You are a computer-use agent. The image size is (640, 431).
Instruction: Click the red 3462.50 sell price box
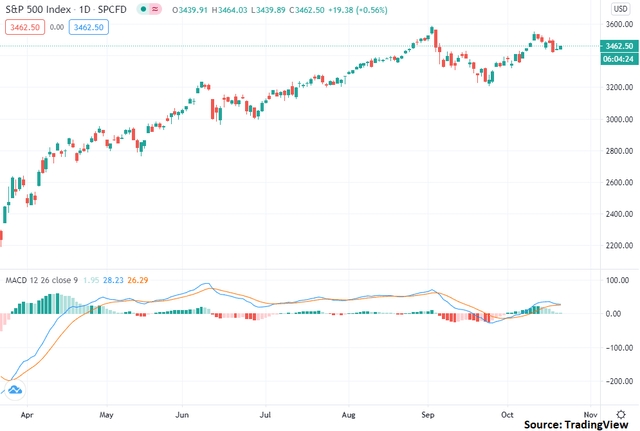[25, 27]
